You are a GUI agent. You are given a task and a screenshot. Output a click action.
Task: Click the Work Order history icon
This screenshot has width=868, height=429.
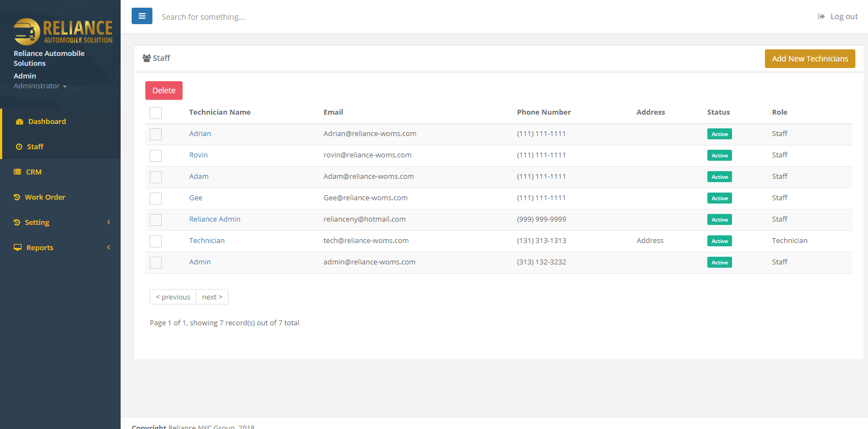click(17, 197)
